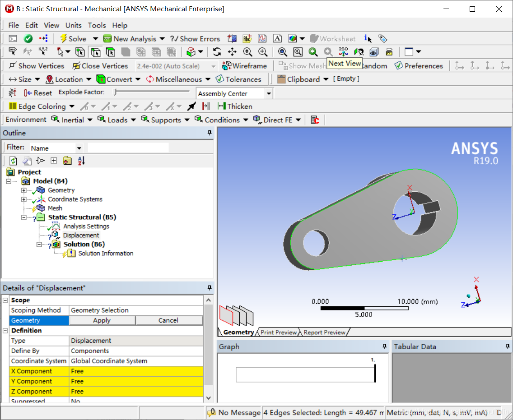
Task: Click the Refresh Search icon in Outline
Action: 13,161
